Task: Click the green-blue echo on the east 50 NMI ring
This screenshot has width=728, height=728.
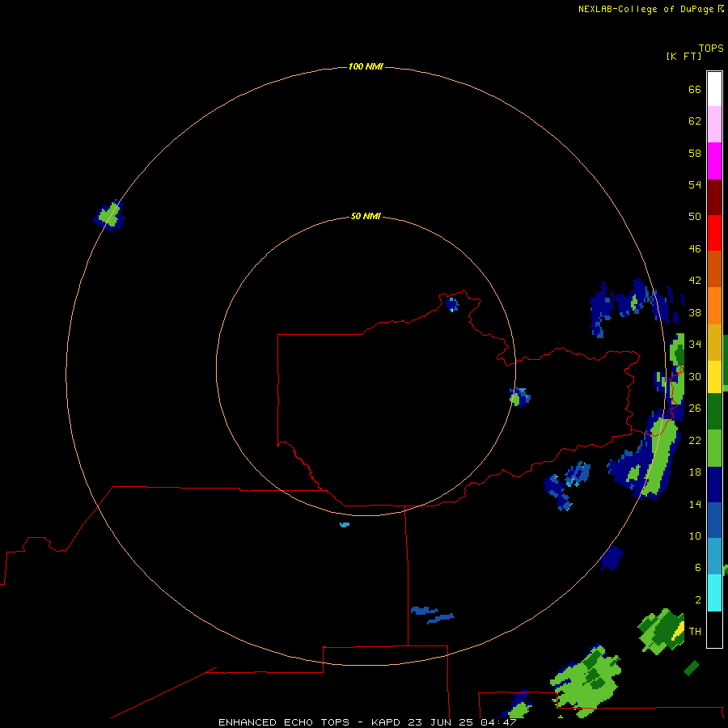Action: [x=519, y=397]
